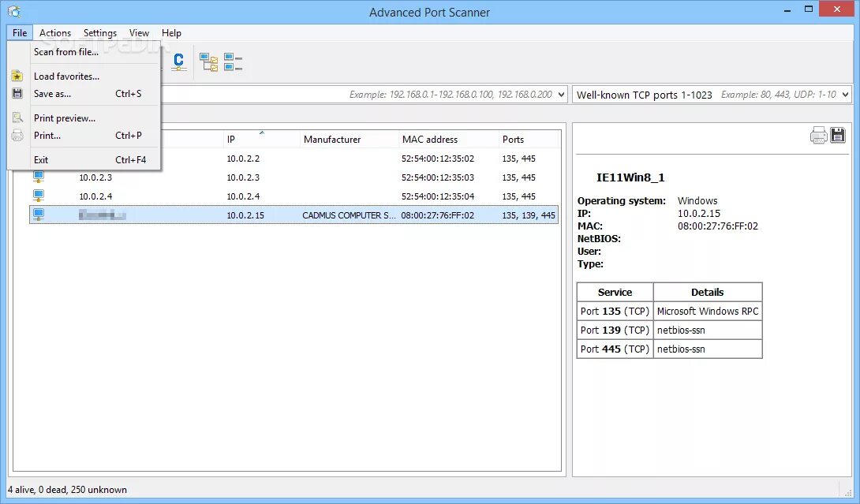Click IP cell 10.0.2.15

coord(245,215)
